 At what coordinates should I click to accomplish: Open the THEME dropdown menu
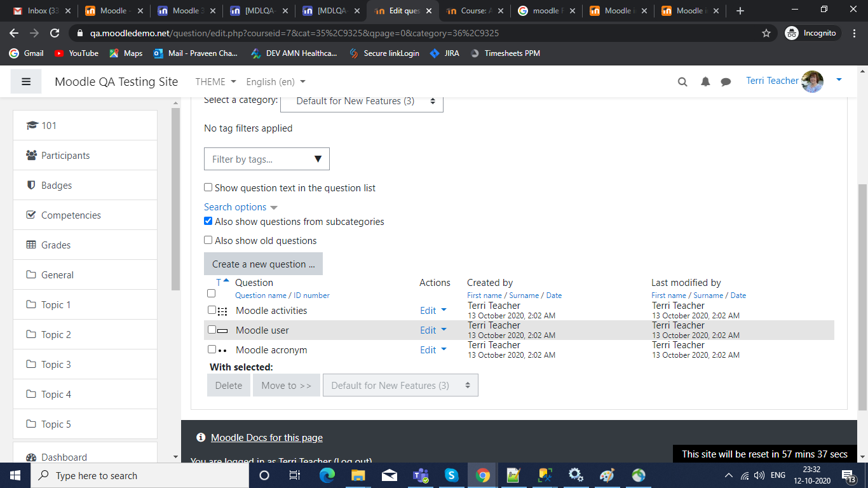pos(215,81)
